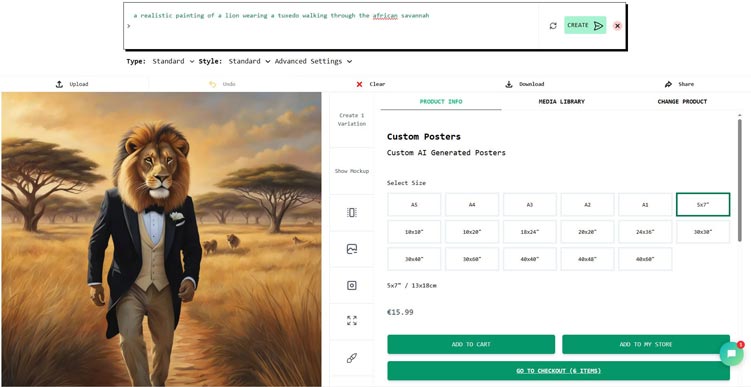Click Undo in the toolbar
Screen dimensions: 751x387
(222, 84)
